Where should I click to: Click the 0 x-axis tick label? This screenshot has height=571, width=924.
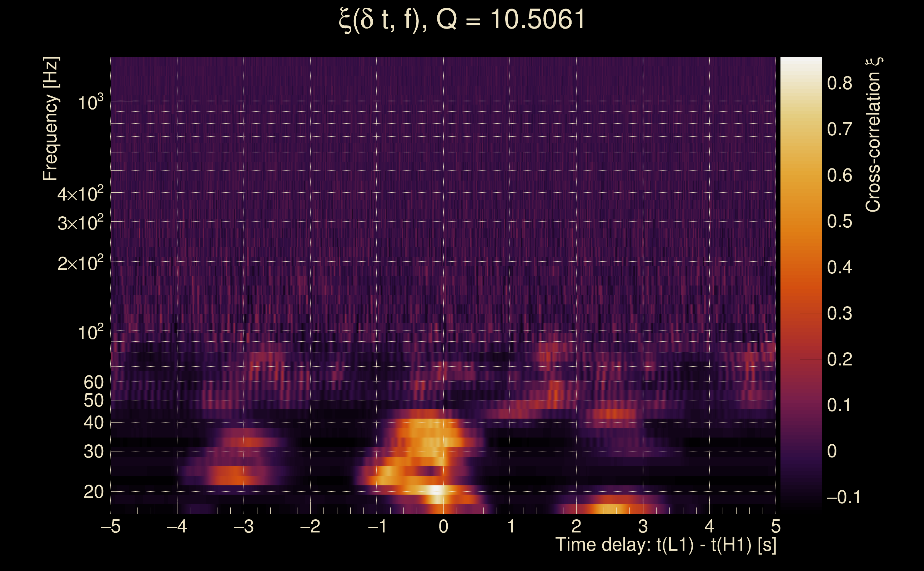[x=443, y=526]
